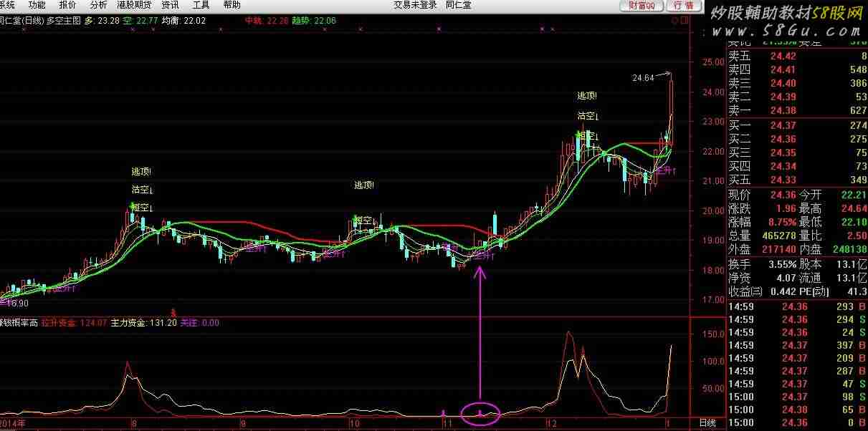Click the 14:59 trade with volume 397

pyautogui.click(x=797, y=345)
